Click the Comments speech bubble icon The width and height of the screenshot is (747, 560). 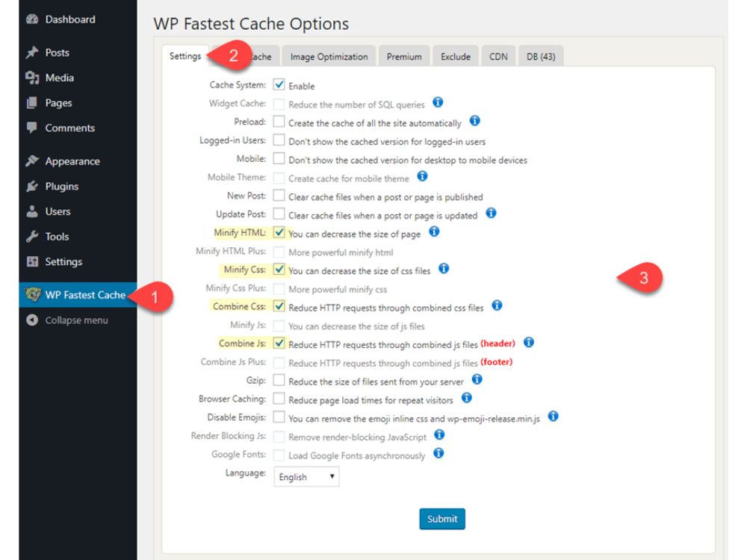[x=32, y=128]
